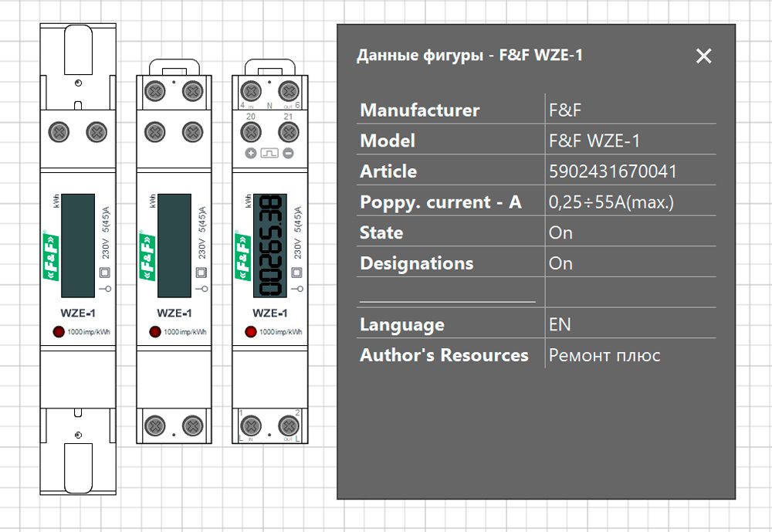Click the minus polarity symbol on right meter
This screenshot has width=772, height=532.
(289, 153)
